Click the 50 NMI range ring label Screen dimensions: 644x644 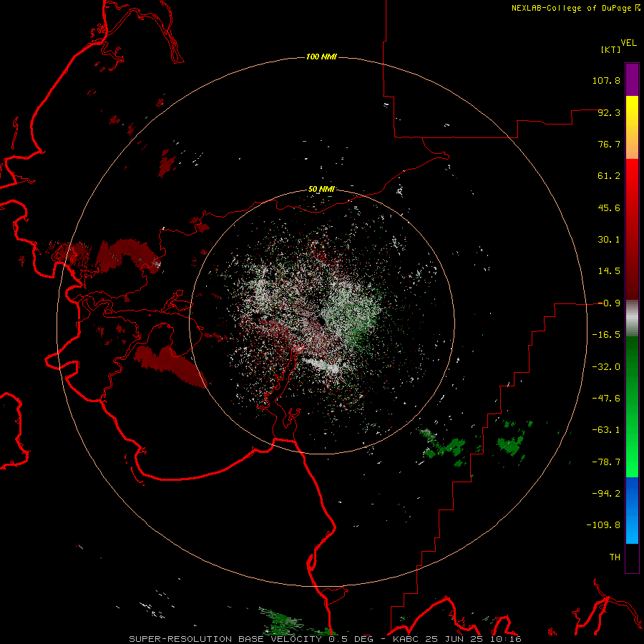[x=321, y=190]
